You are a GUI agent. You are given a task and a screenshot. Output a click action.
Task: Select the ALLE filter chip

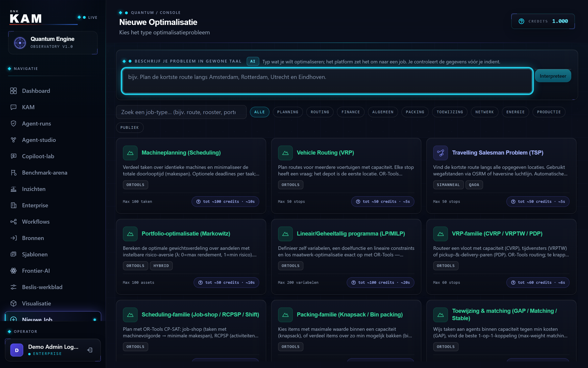[x=259, y=112]
